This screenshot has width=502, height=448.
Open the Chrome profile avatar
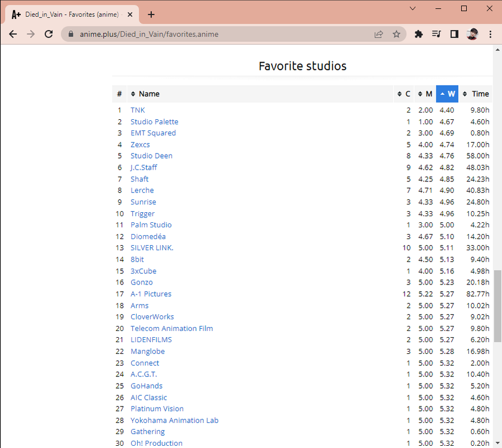coord(472,34)
